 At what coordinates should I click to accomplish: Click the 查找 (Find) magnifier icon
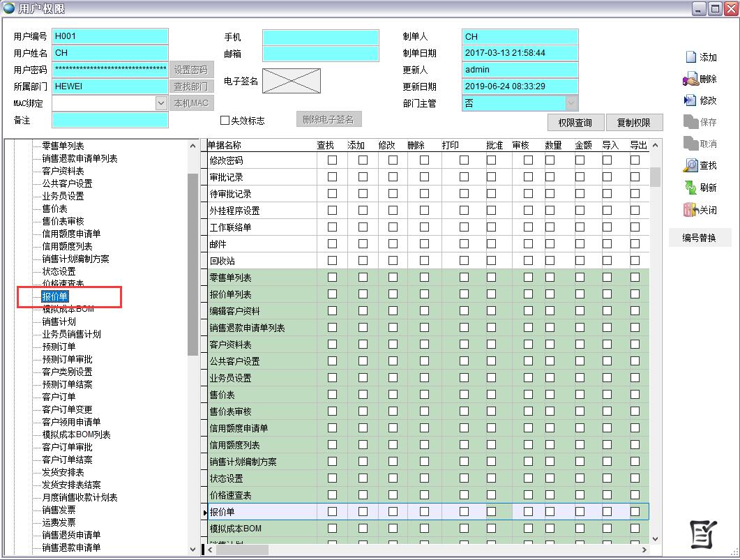pos(690,165)
